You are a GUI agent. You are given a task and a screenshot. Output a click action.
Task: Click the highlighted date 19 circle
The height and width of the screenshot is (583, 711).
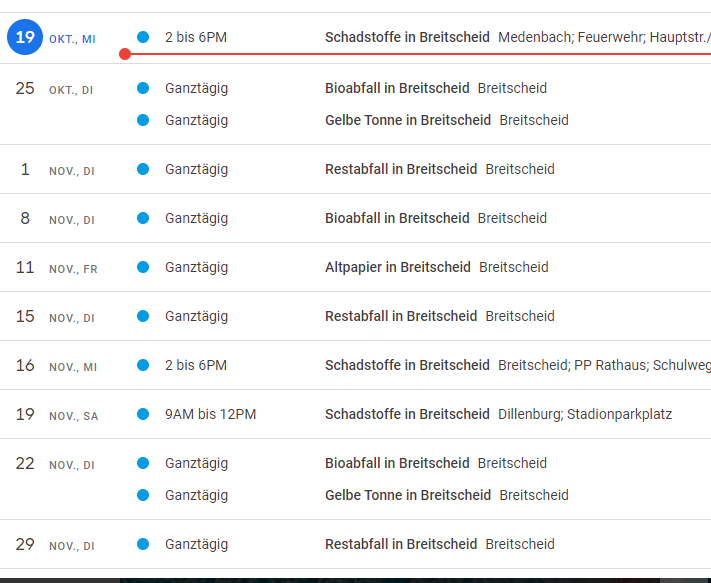(25, 38)
